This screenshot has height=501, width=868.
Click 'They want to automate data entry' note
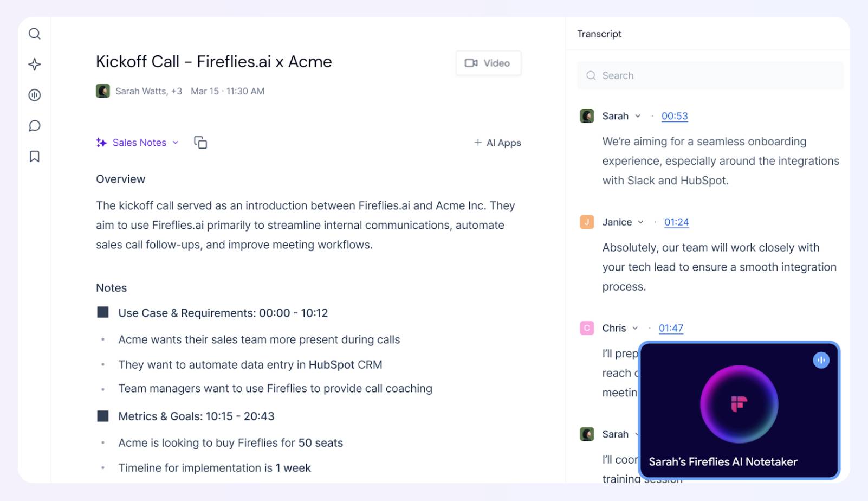point(250,365)
